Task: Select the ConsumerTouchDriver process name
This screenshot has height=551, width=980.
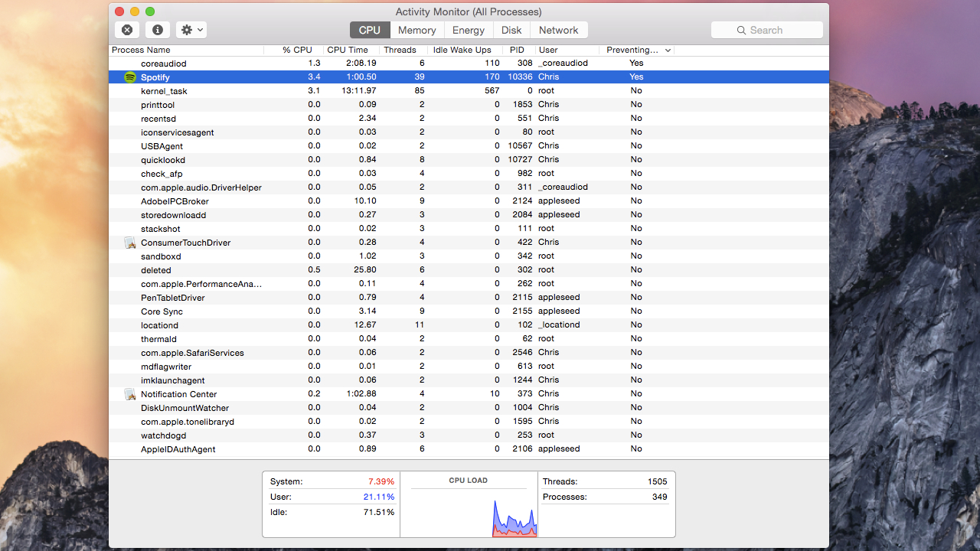Action: point(186,243)
